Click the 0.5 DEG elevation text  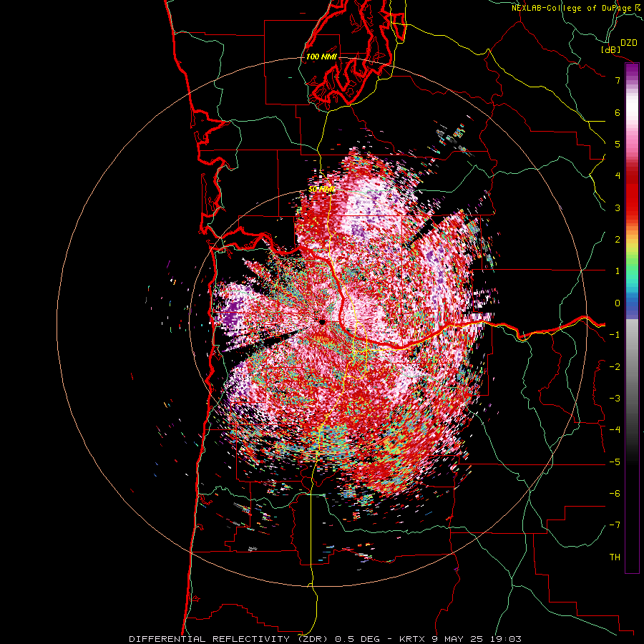(x=357, y=639)
